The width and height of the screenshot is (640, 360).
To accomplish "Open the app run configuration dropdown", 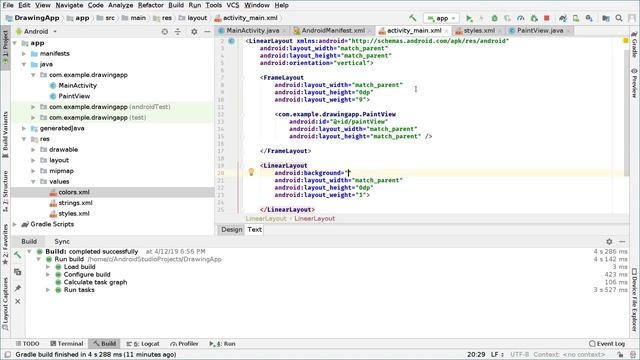I will (x=441, y=18).
